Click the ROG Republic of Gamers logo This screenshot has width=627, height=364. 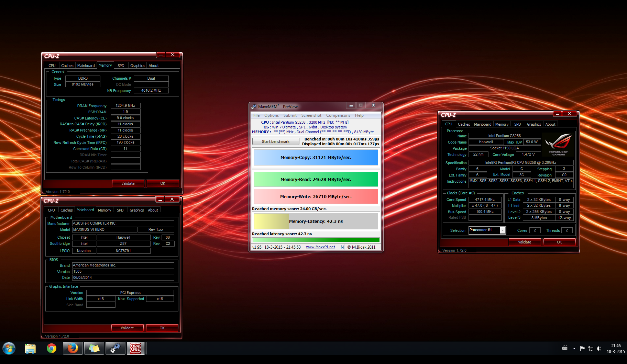click(x=559, y=144)
